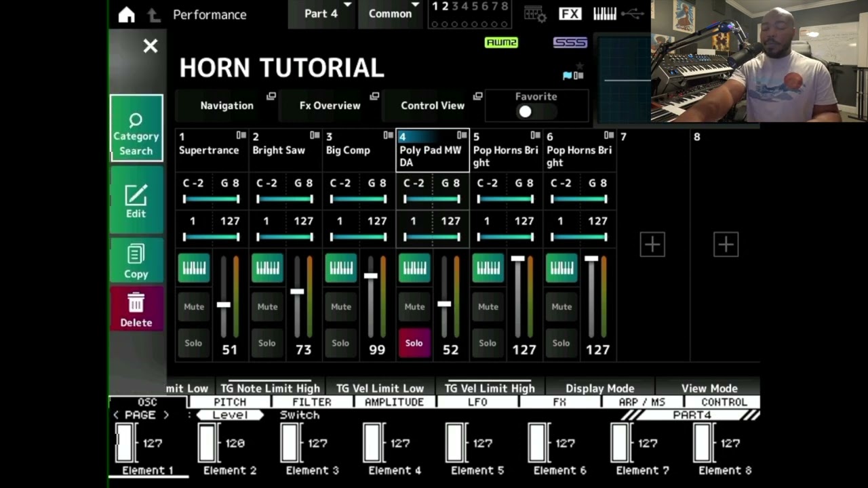The width and height of the screenshot is (868, 488).
Task: Select Element 3 level slider
Action: coord(290,443)
